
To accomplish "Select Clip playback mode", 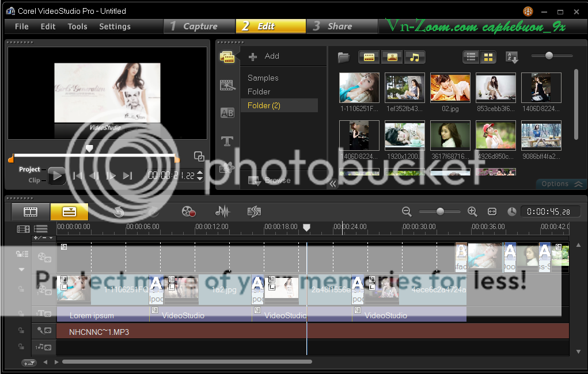I will (34, 180).
